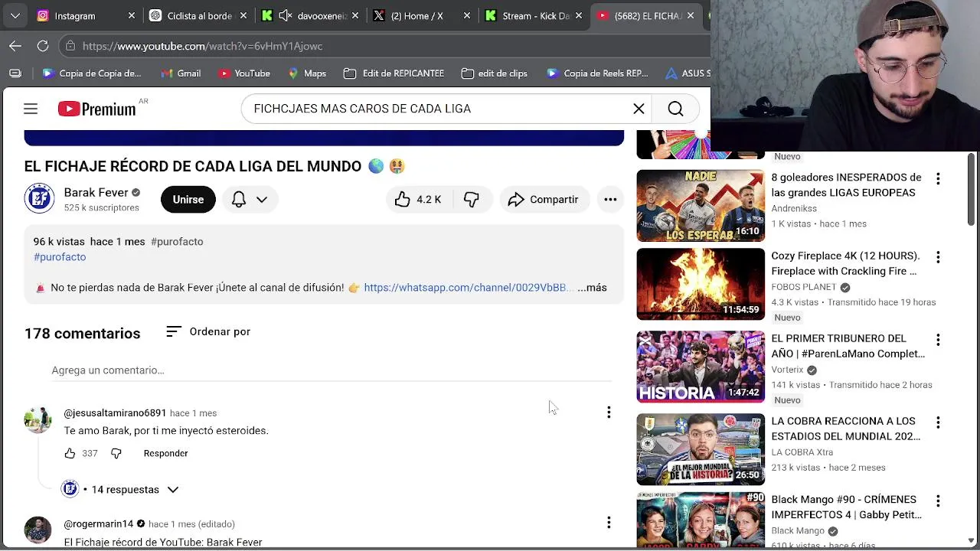Like the video with thumbs-up 4.2 K
Viewport: 980px width, 551px height.
tap(418, 199)
